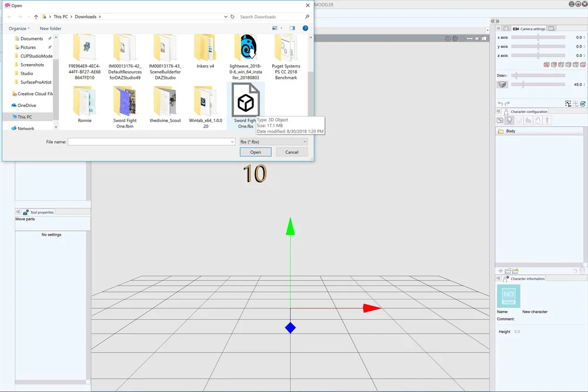Refresh the Downloads folder listing
Viewport: 588px width, 392px height.
point(232,17)
